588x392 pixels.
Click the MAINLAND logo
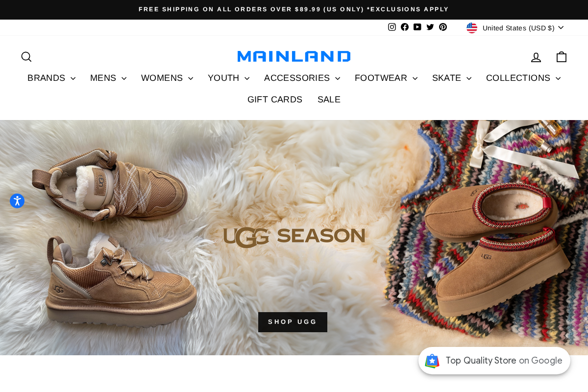pyautogui.click(x=294, y=56)
